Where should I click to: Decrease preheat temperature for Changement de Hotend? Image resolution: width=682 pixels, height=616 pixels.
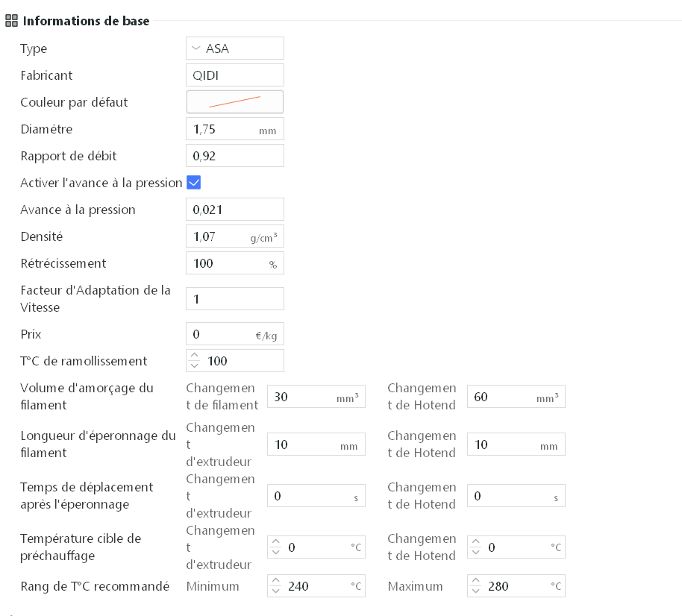tap(476, 552)
